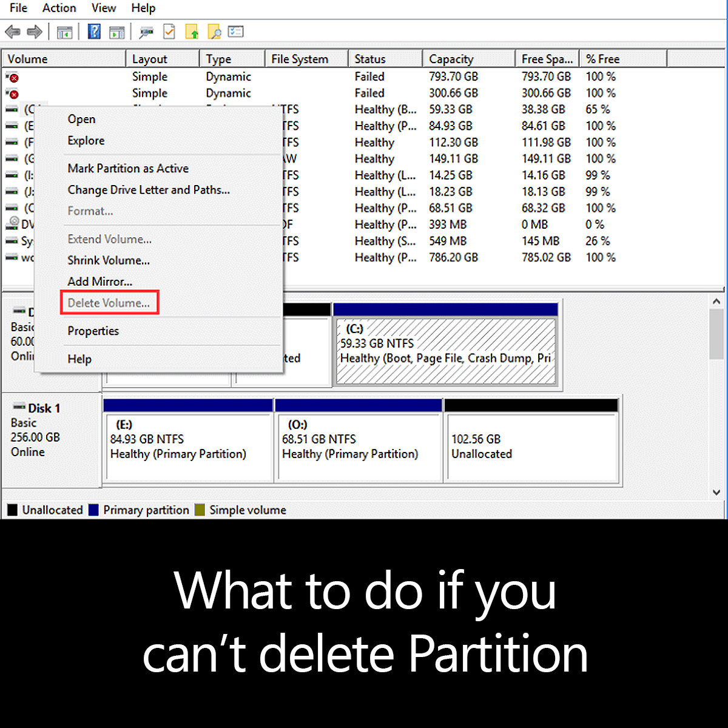Viewport: 728px width, 728px height.
Task: Click the blue Help question mark icon
Action: [94, 32]
